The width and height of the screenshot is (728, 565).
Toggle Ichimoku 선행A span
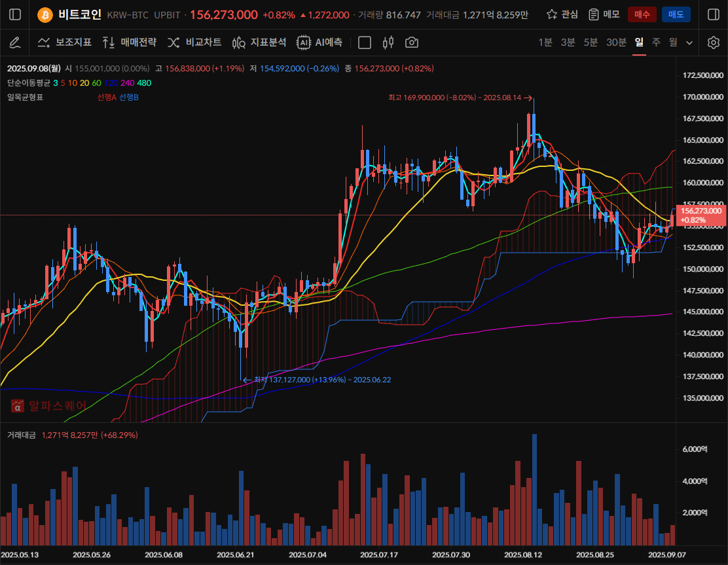pos(107,98)
